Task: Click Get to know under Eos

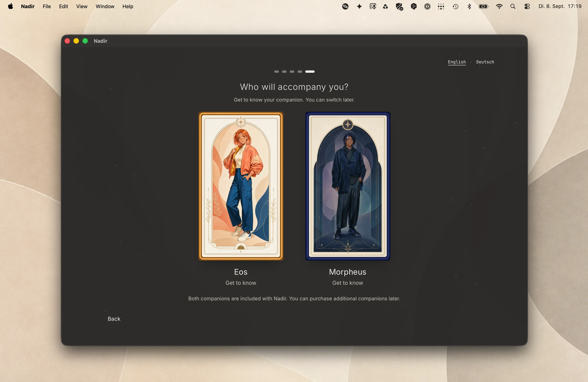Action: click(x=241, y=283)
